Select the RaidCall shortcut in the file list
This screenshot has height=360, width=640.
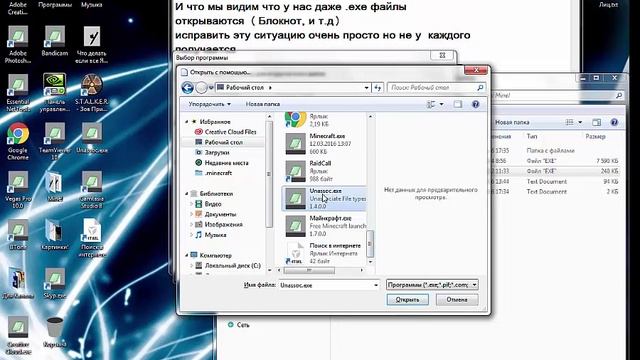point(324,171)
